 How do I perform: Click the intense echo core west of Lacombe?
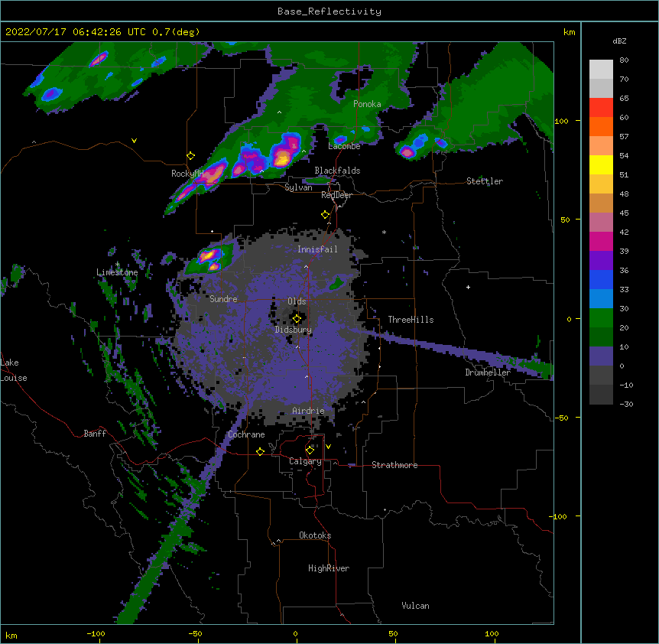(282, 158)
